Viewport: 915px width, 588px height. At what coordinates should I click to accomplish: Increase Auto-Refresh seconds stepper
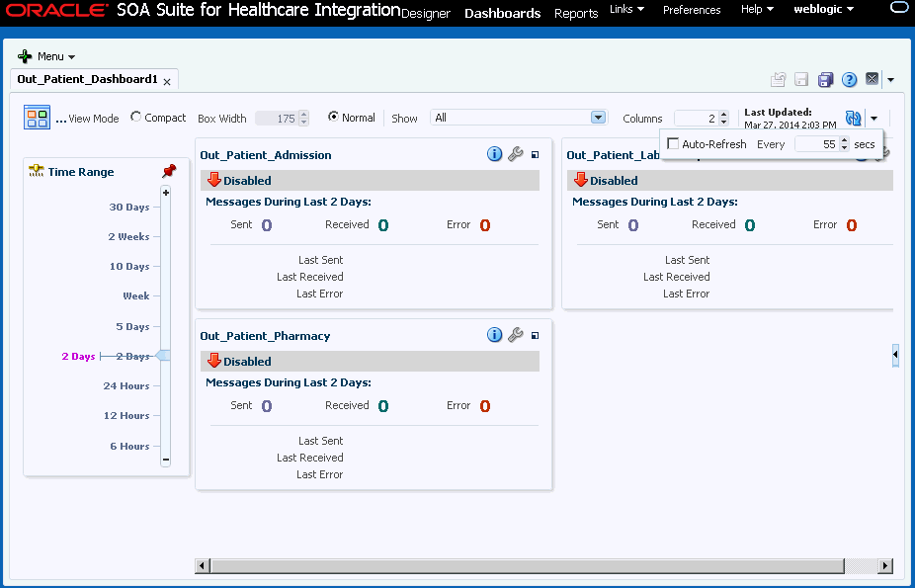(x=845, y=140)
